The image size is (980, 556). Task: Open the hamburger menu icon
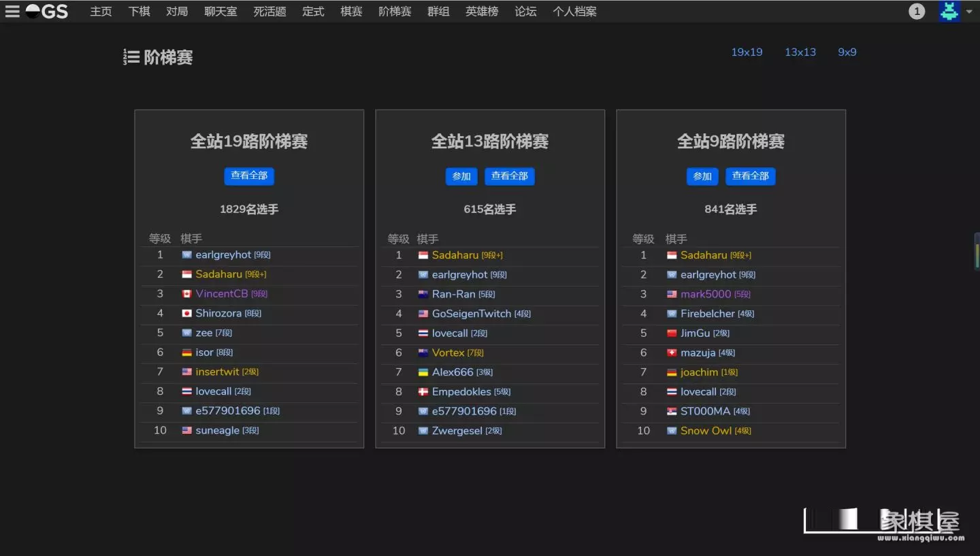(x=12, y=12)
